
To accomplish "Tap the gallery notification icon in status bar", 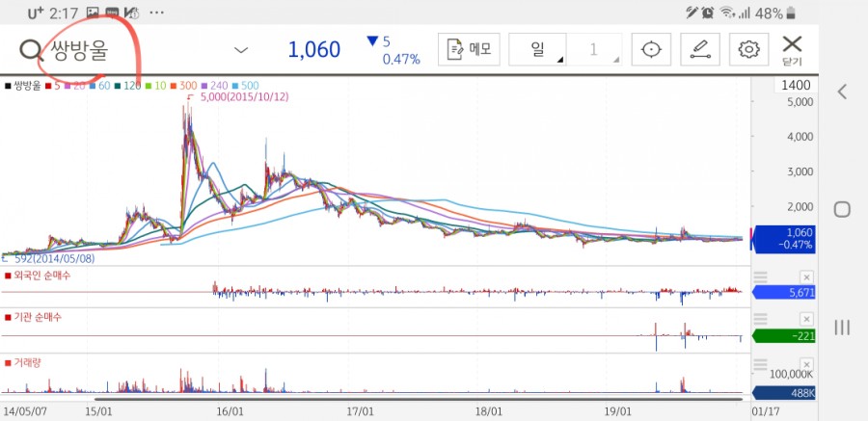I will click(93, 13).
